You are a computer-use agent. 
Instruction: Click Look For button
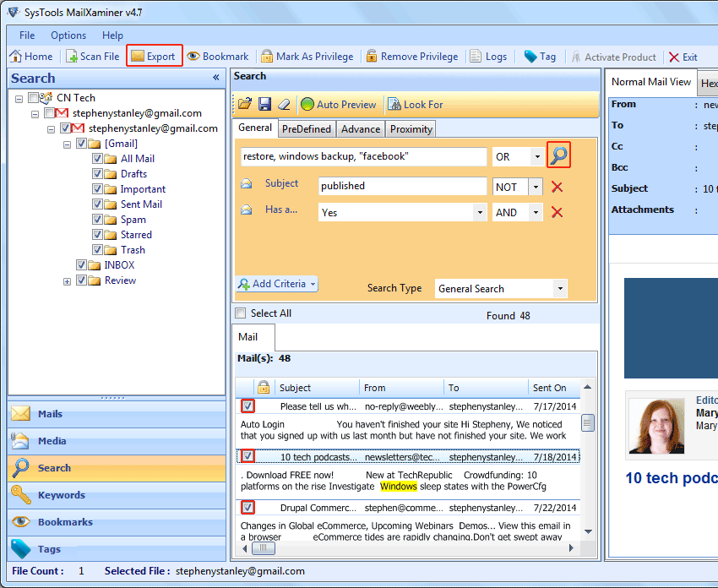(416, 105)
